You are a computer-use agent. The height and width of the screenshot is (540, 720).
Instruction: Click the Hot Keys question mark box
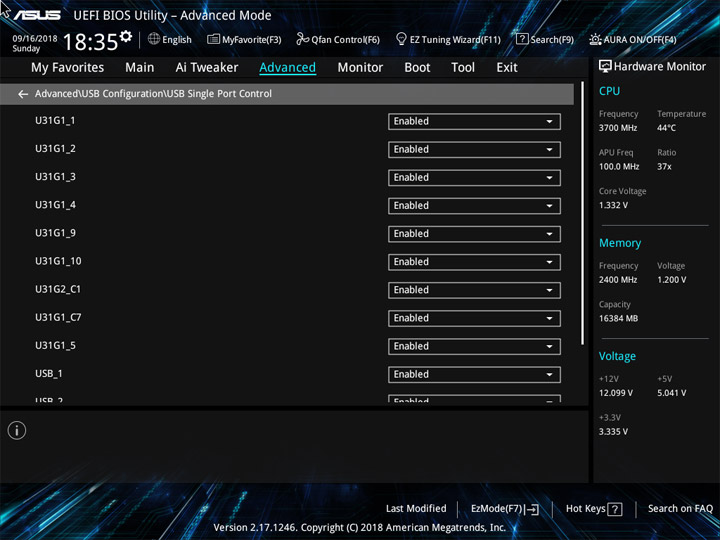click(615, 509)
